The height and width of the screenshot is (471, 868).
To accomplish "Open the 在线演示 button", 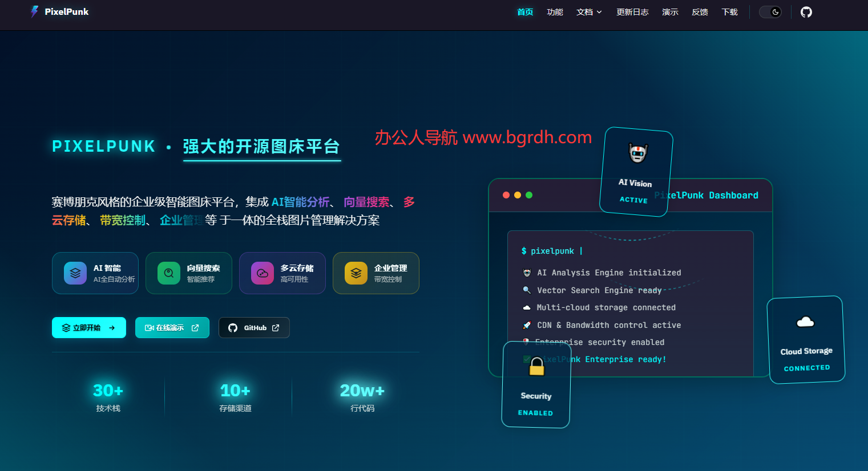I will click(172, 328).
